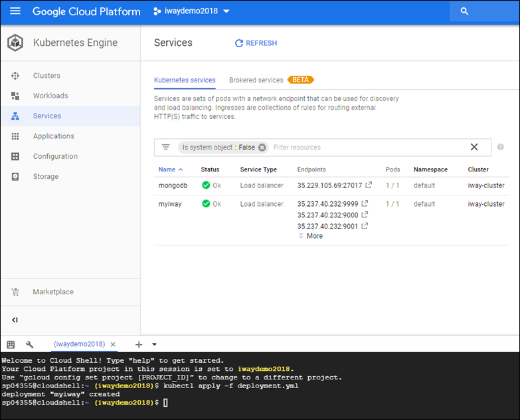Add a new Cloud Shell session
This screenshot has width=520, height=420.
(x=139, y=345)
